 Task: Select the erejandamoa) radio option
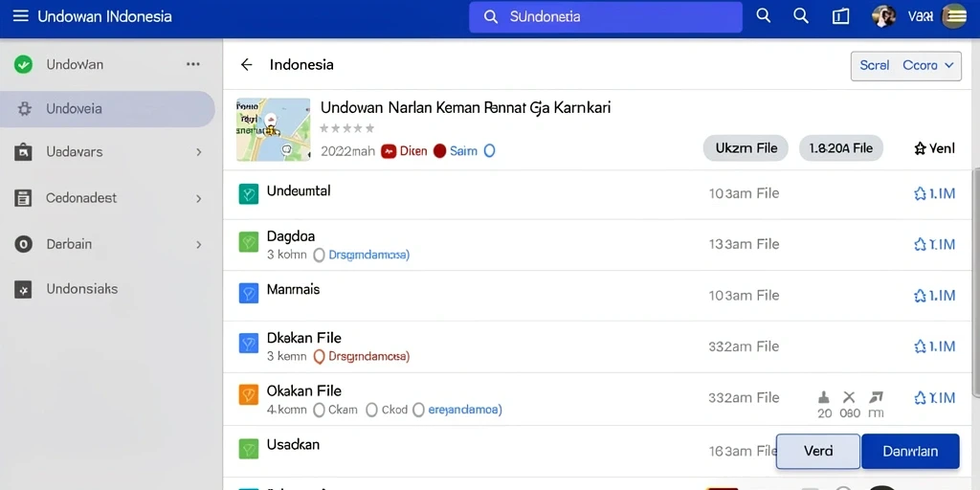(418, 410)
